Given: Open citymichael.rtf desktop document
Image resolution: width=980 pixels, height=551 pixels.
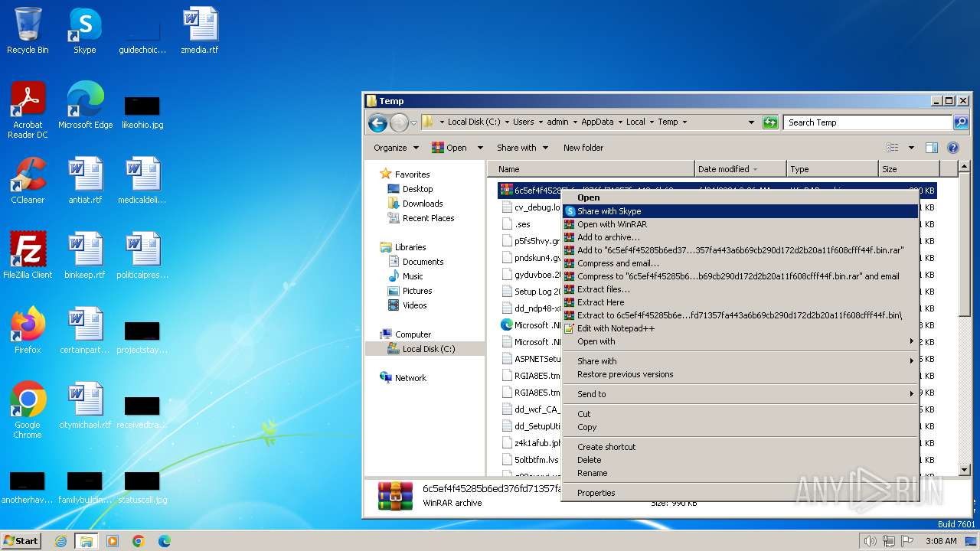Looking at the screenshot, I should (85, 406).
